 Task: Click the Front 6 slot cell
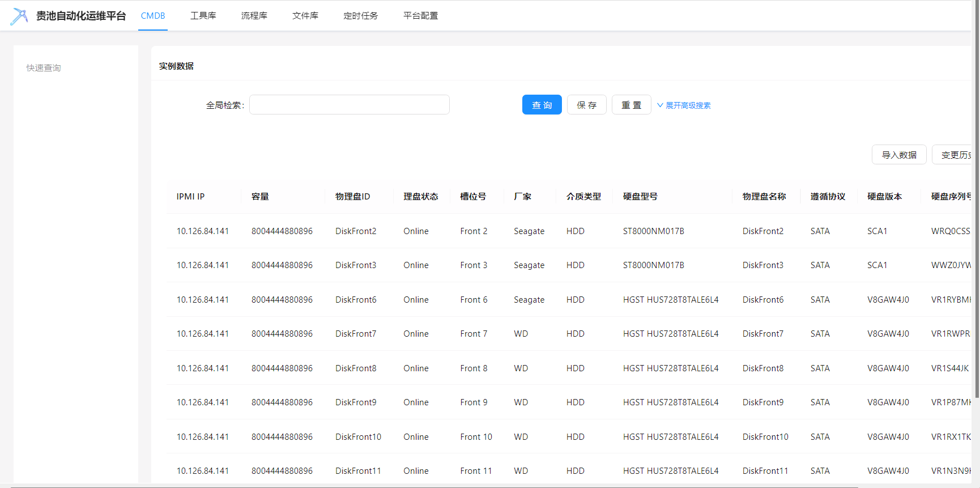pos(474,300)
